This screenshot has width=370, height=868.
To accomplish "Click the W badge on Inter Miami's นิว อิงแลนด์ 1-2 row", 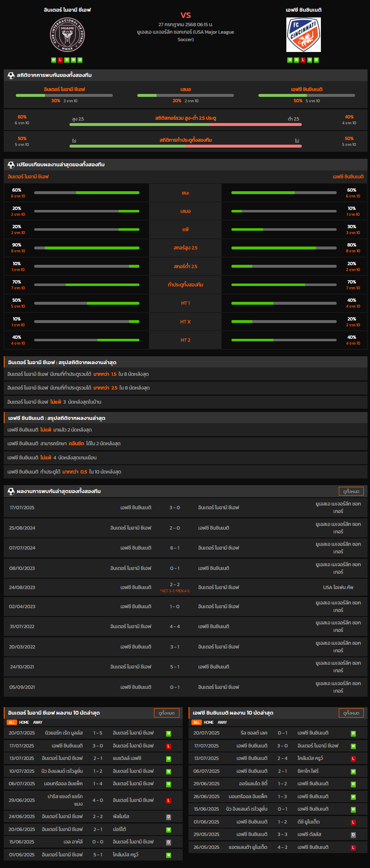I will tap(169, 772).
